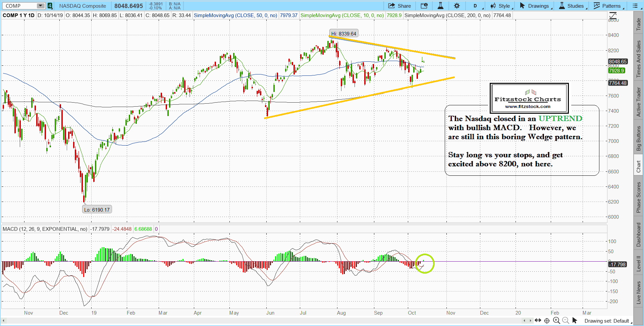Image resolution: width=644 pixels, height=326 pixels.
Task: Switch to the Times And Sales side tab
Action: (639, 59)
